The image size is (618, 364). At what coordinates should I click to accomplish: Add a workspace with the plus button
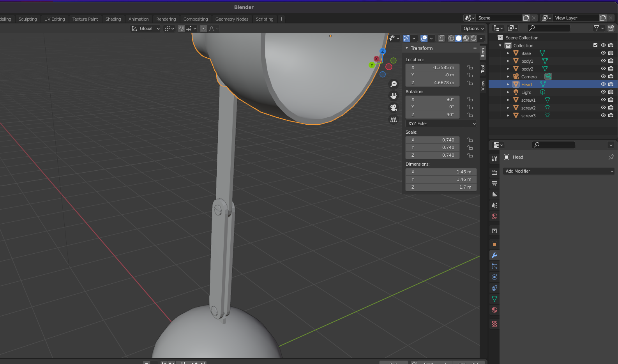point(281,19)
